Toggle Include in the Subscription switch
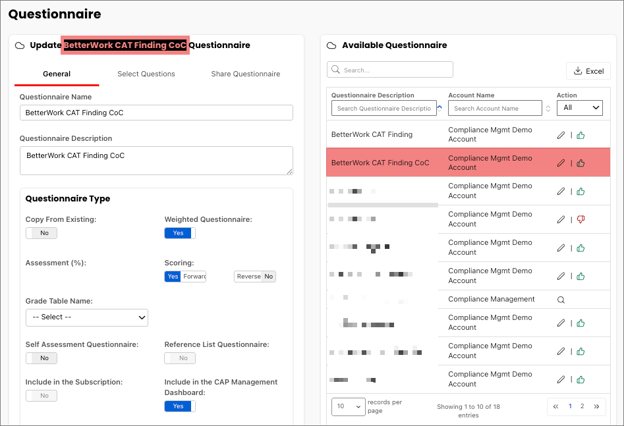The height and width of the screenshot is (426, 624). coord(41,396)
